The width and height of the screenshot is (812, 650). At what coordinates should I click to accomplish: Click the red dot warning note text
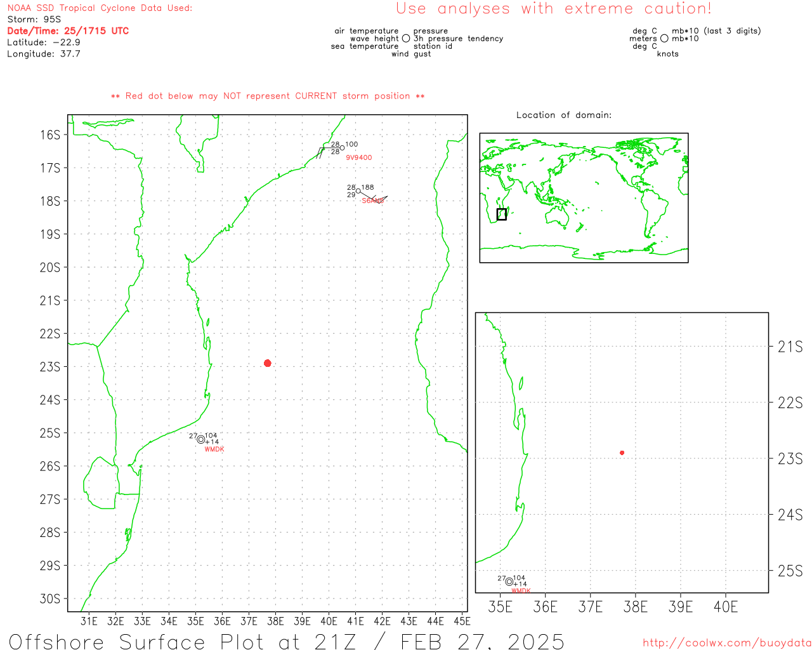coord(268,96)
